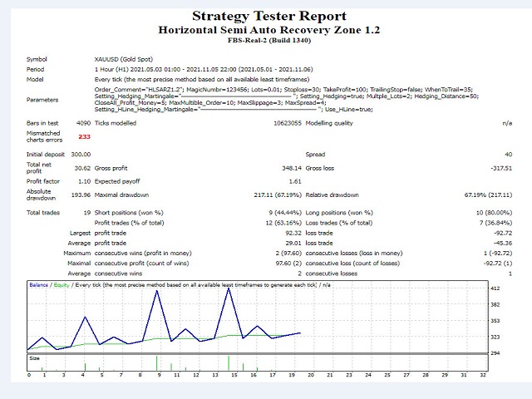The height and width of the screenshot is (399, 532).
Task: Click the 'Ticks modelled' label
Action: click(x=116, y=123)
